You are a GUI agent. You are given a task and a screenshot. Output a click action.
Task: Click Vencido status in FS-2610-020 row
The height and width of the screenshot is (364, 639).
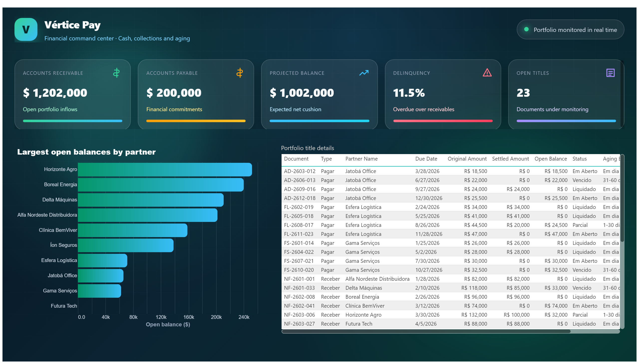[x=581, y=270]
